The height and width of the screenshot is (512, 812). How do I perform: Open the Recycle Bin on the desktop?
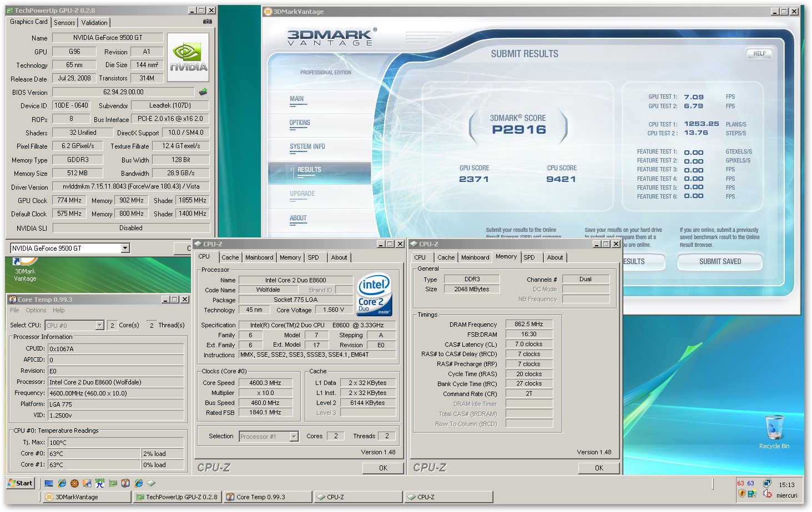(774, 432)
